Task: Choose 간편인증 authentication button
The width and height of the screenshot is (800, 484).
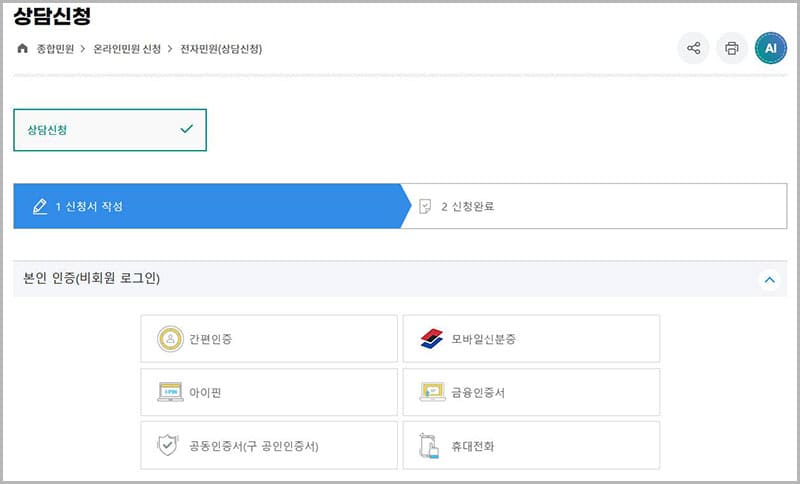Action: [270, 339]
